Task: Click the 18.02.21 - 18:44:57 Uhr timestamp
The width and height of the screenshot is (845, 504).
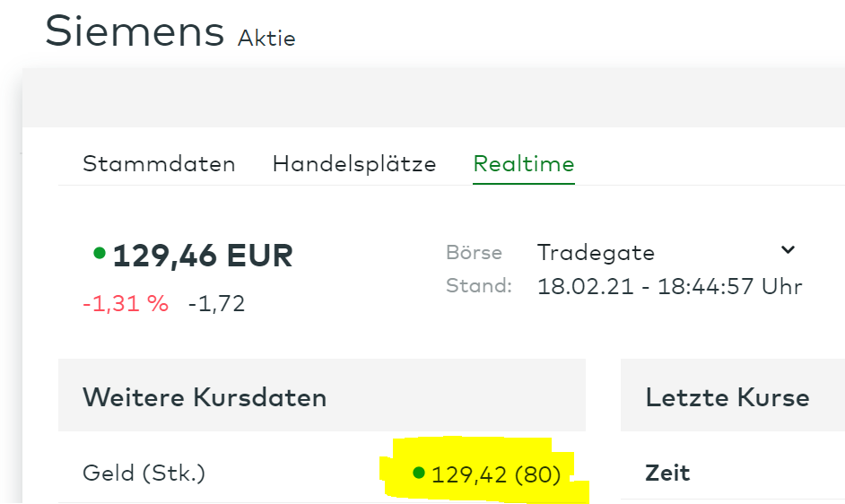Action: (x=669, y=287)
